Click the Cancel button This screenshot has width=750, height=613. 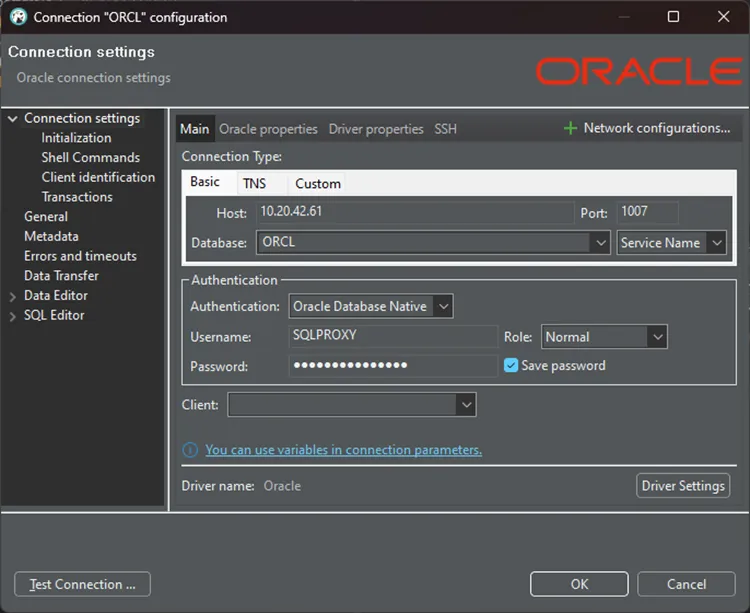[x=686, y=584]
